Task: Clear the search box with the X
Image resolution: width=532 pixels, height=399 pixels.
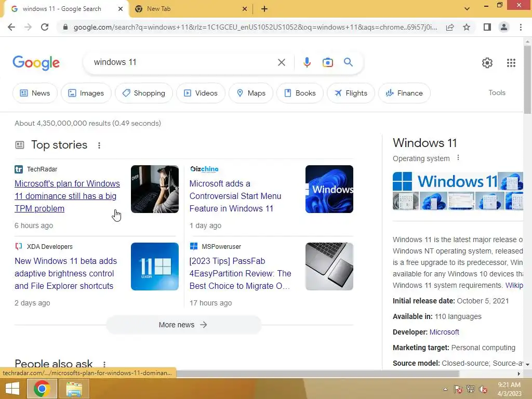Action: [281, 62]
